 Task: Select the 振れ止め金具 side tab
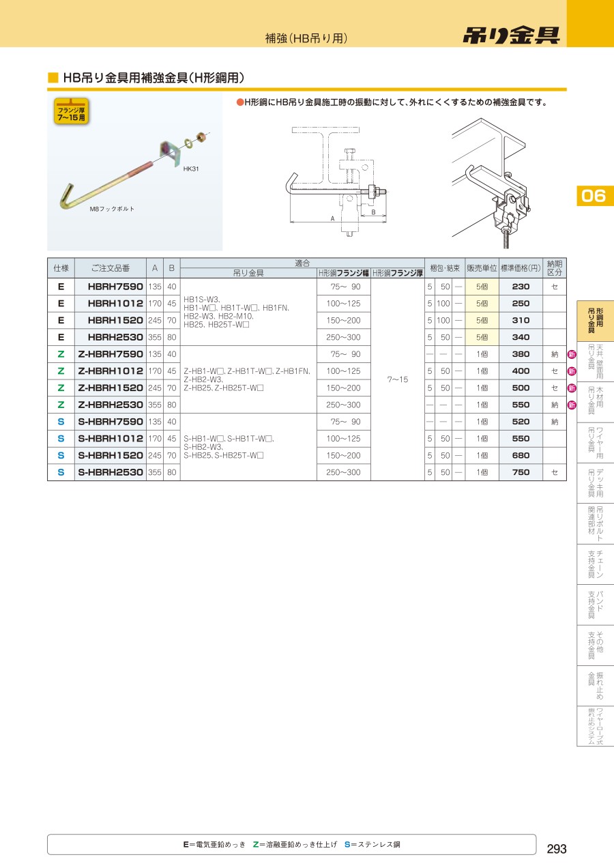coord(595,686)
